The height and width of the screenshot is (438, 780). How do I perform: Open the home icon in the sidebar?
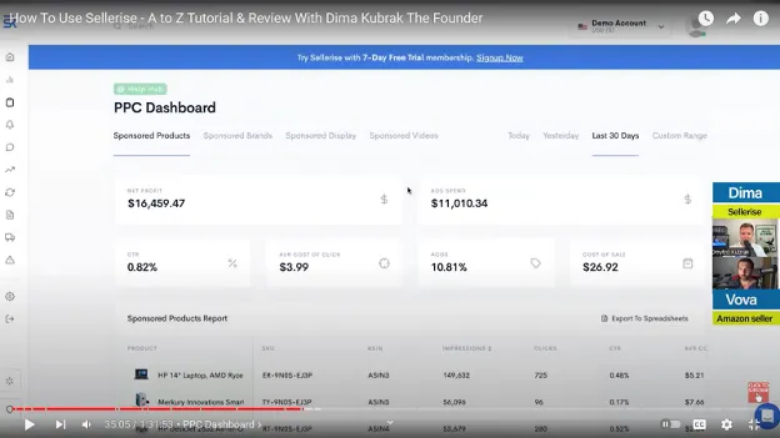click(x=10, y=57)
